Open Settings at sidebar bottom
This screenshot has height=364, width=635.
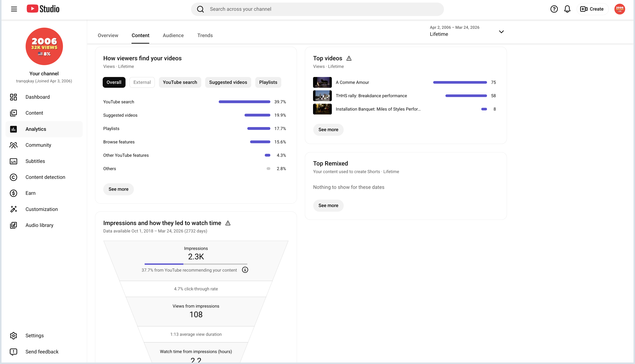pyautogui.click(x=44, y=336)
